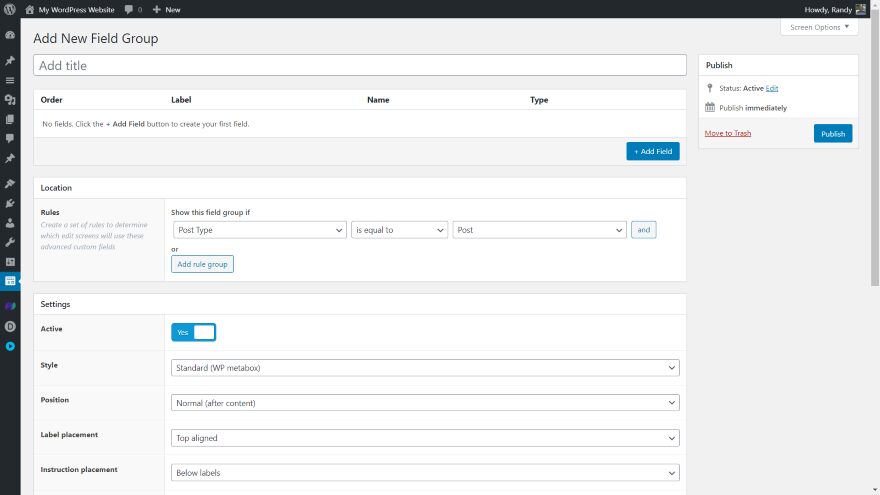
Task: Click the Location panel heading
Action: pos(56,188)
